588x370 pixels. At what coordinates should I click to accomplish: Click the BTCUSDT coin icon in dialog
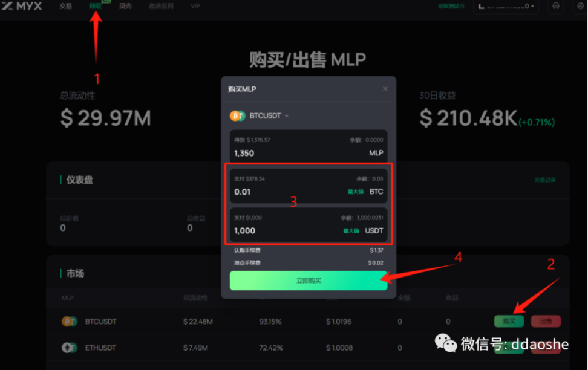(237, 116)
